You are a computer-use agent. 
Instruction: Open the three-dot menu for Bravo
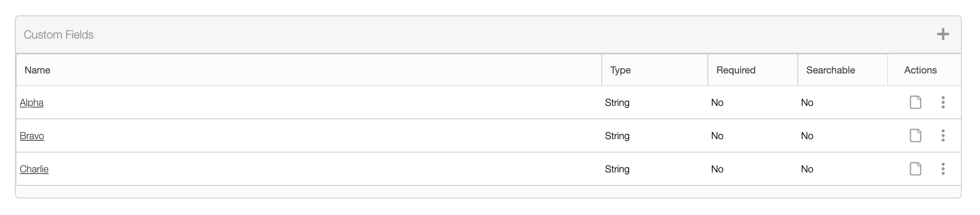943,135
